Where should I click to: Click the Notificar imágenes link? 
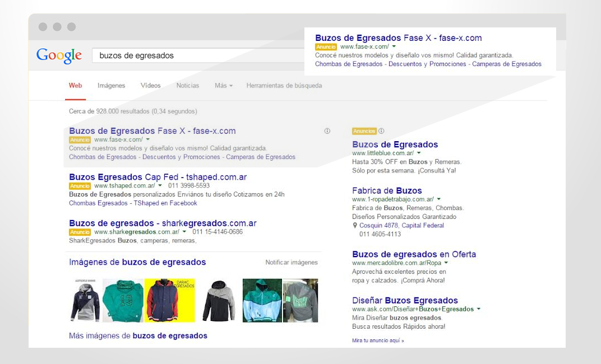(x=292, y=263)
